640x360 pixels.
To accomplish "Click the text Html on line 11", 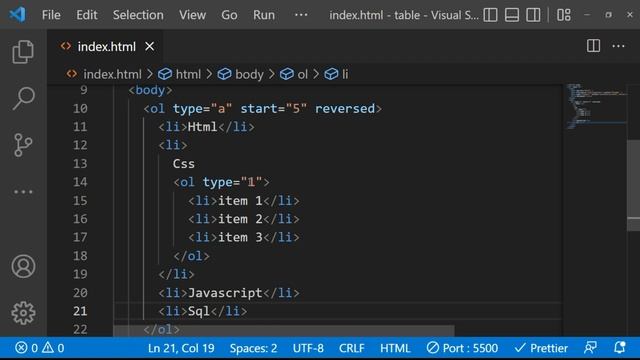I will click(x=202, y=127).
